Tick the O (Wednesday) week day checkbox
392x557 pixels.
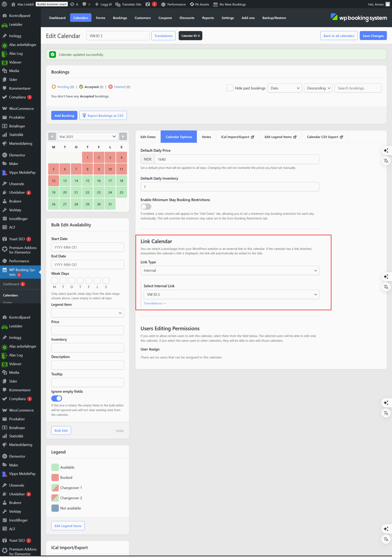click(72, 280)
